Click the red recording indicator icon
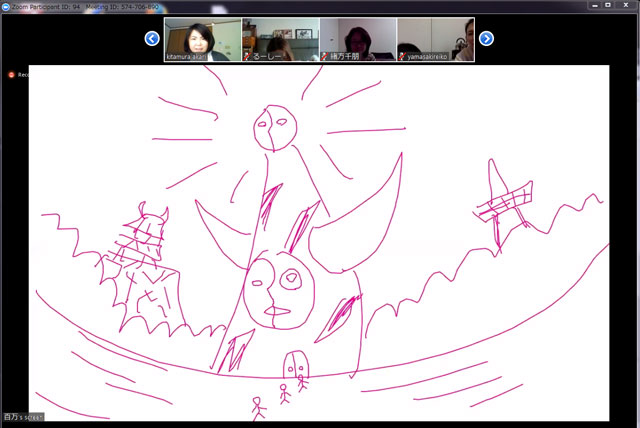Image resolution: width=640 pixels, height=428 pixels. coord(11,75)
